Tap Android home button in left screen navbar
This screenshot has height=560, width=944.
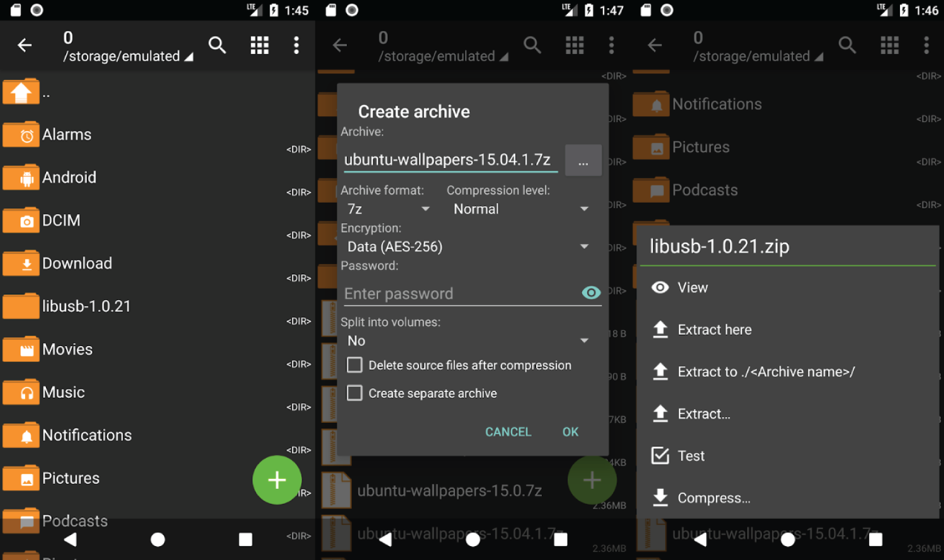(x=158, y=539)
